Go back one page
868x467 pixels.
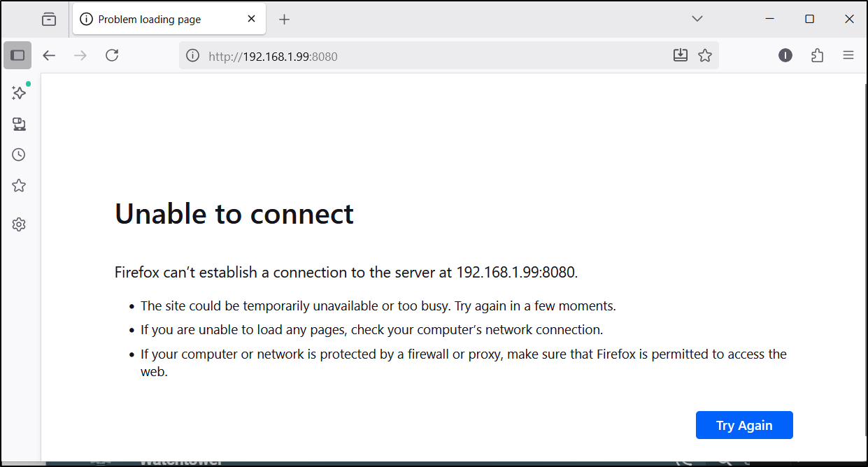point(49,55)
